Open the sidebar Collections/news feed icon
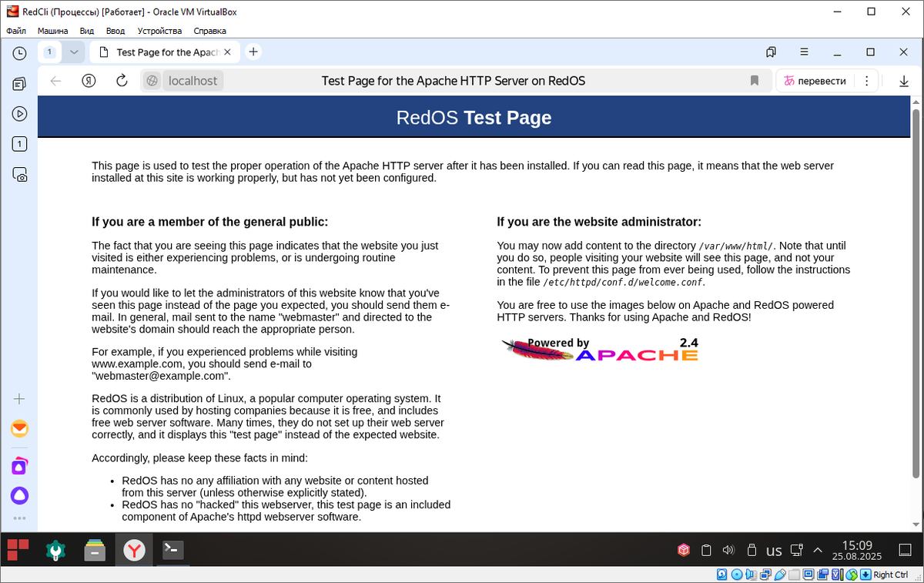The image size is (924, 583). click(x=20, y=83)
